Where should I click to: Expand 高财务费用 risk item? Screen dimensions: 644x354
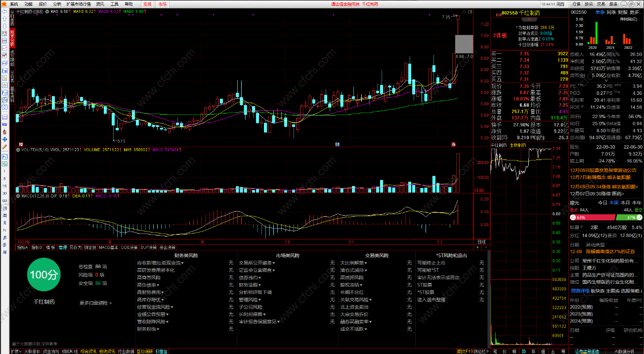coord(150,292)
